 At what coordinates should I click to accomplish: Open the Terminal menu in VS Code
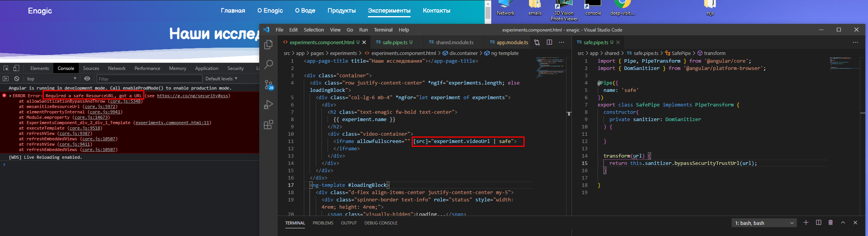pos(383,30)
